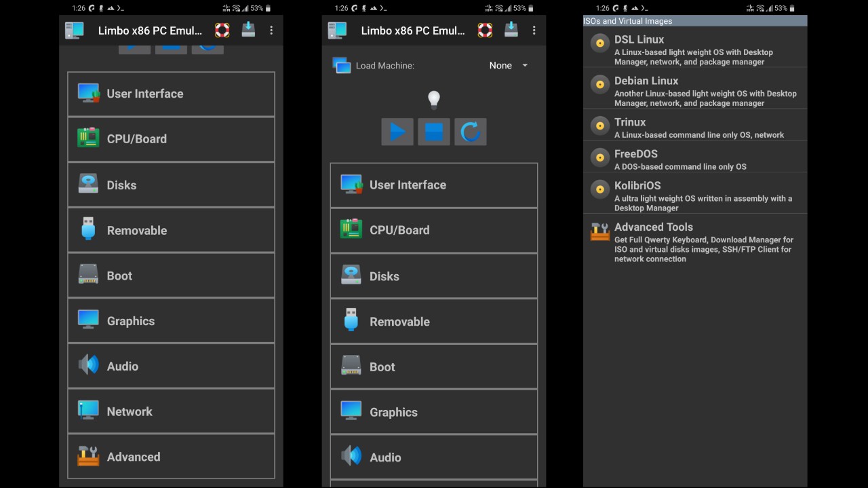Open Advanced Tools in the ISO list
868x488 pixels.
coord(695,242)
